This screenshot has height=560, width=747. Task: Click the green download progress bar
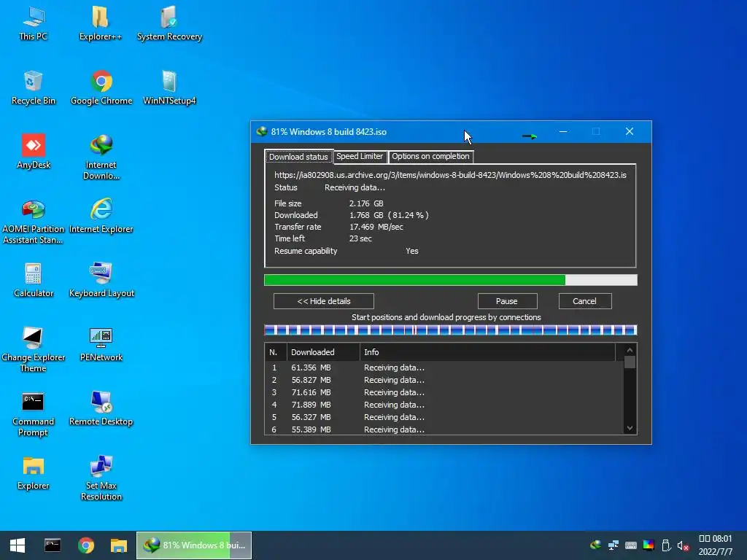tap(450, 280)
